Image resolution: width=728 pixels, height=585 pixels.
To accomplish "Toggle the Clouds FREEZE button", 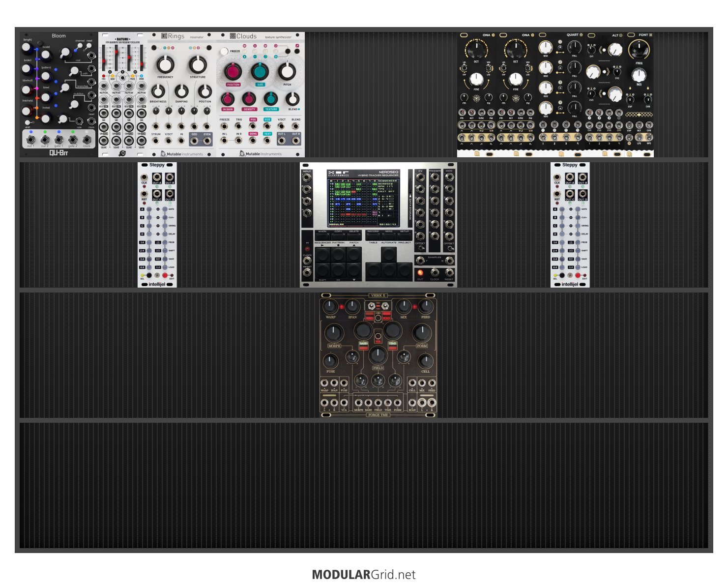I will pyautogui.click(x=224, y=51).
